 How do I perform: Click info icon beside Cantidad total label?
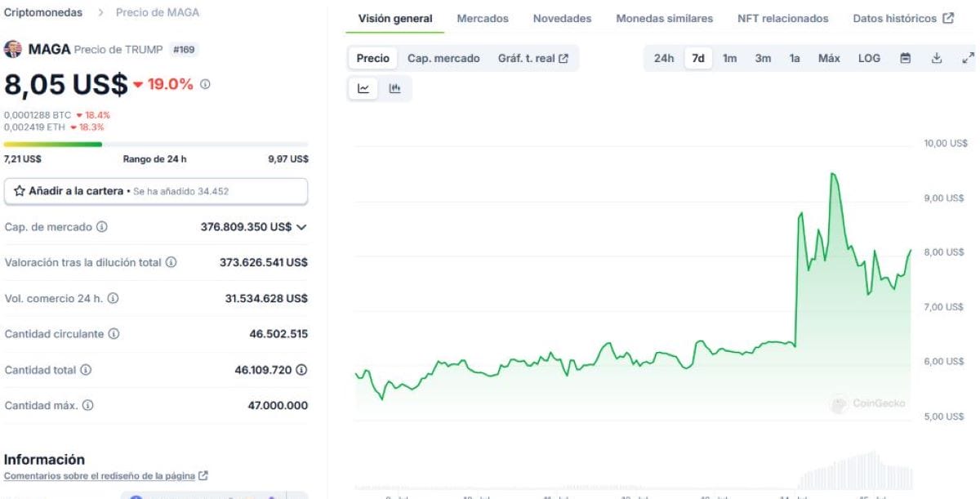86,370
